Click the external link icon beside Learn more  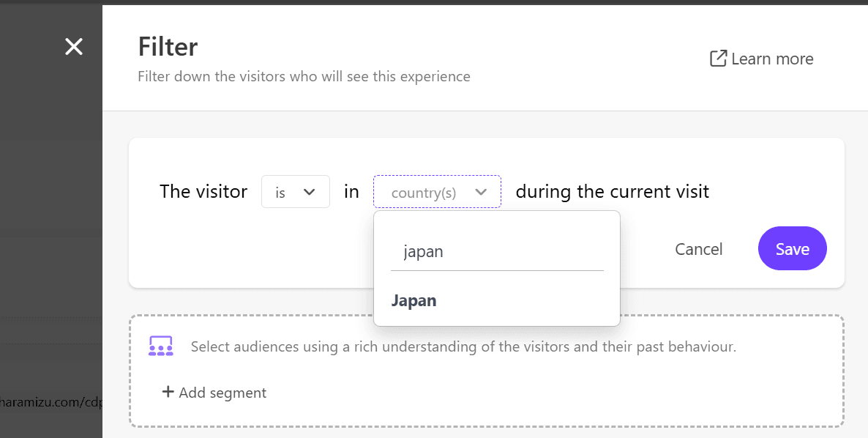coord(718,59)
